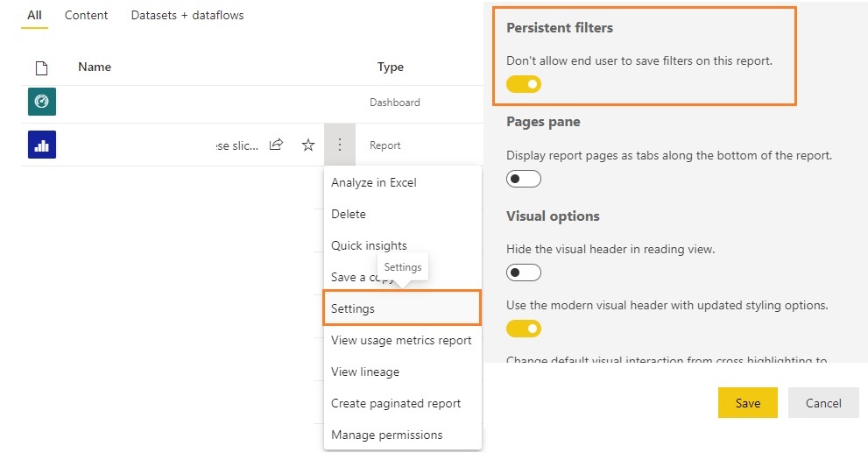Switch to the All tab
The height and width of the screenshot is (453, 868).
(34, 15)
